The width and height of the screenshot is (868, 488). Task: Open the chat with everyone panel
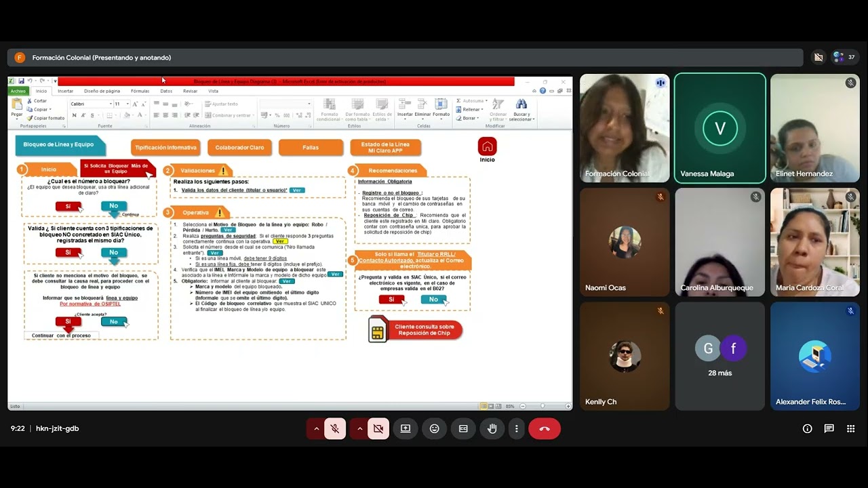pos(829,428)
